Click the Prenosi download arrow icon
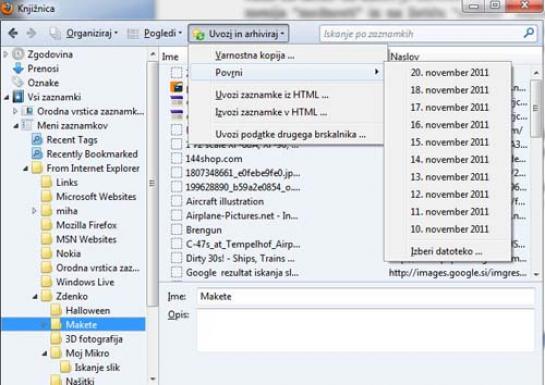Image resolution: width=545 pixels, height=385 pixels. click(18, 68)
